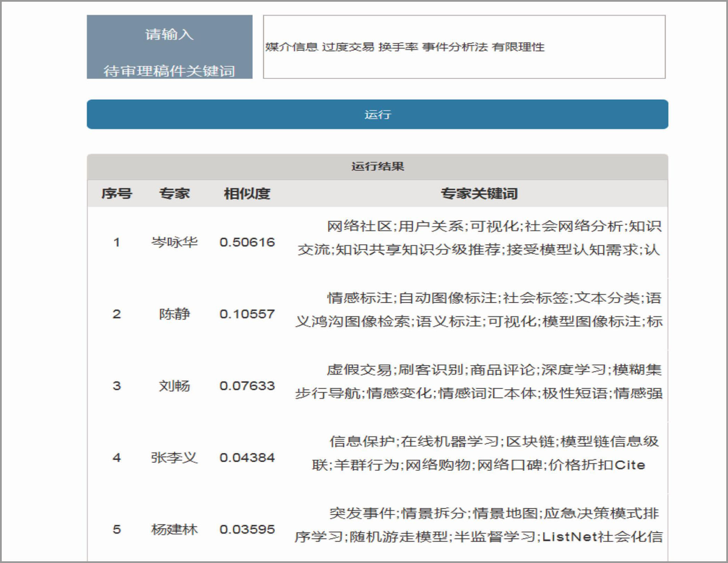Click row number 1 in 序号 column
The width and height of the screenshot is (728, 563).
pyautogui.click(x=117, y=242)
